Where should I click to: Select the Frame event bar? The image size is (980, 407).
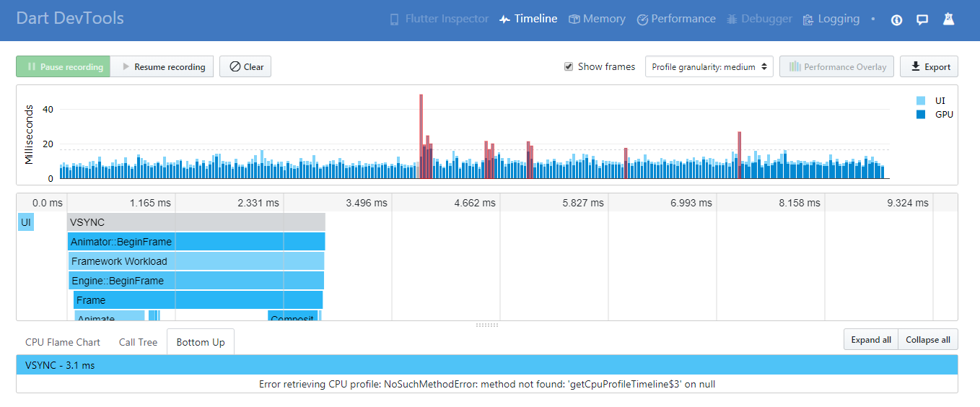(198, 300)
